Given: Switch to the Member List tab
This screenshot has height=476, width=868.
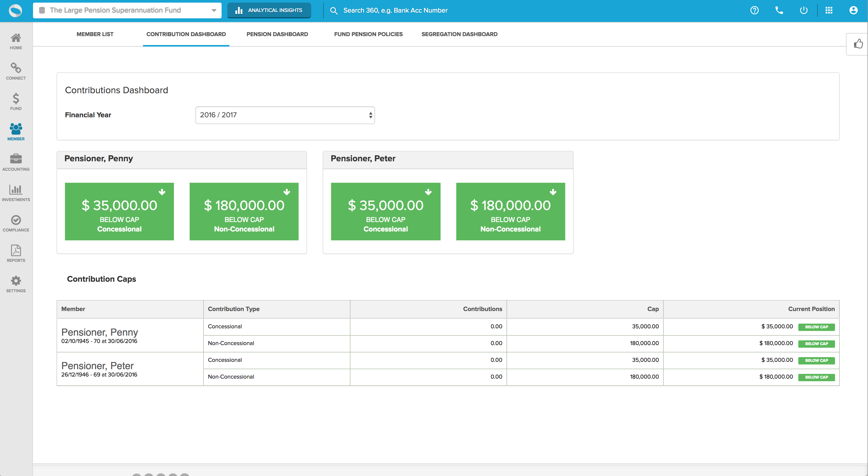Looking at the screenshot, I should coord(95,34).
